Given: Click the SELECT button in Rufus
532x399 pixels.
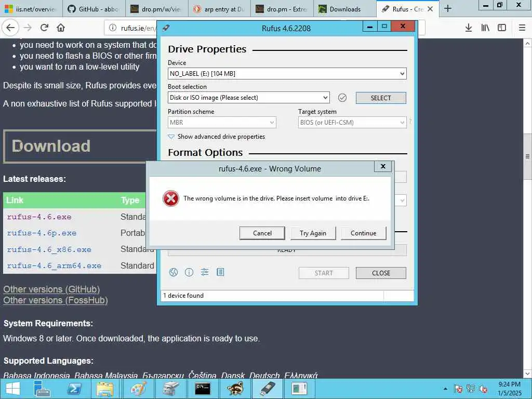Looking at the screenshot, I should [381, 98].
